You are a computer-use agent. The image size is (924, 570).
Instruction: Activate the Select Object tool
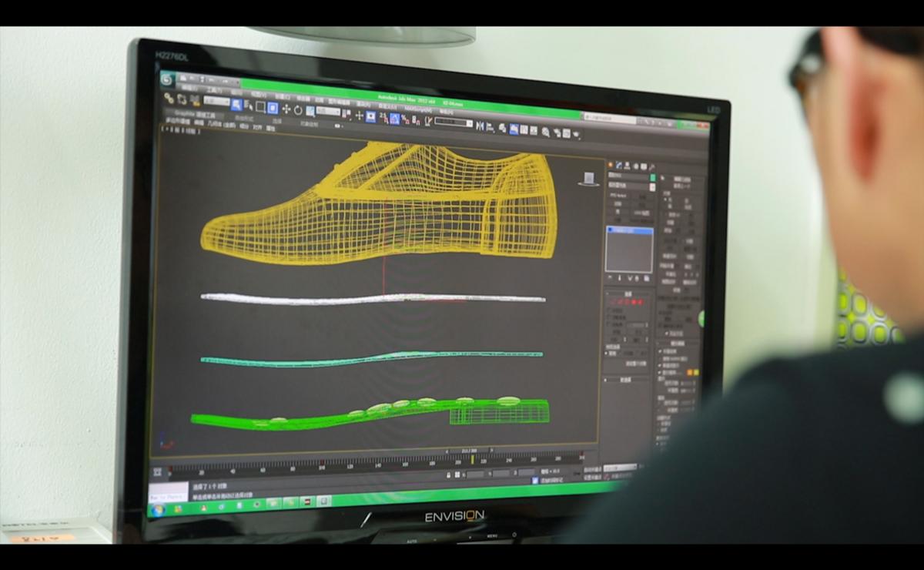[x=236, y=104]
